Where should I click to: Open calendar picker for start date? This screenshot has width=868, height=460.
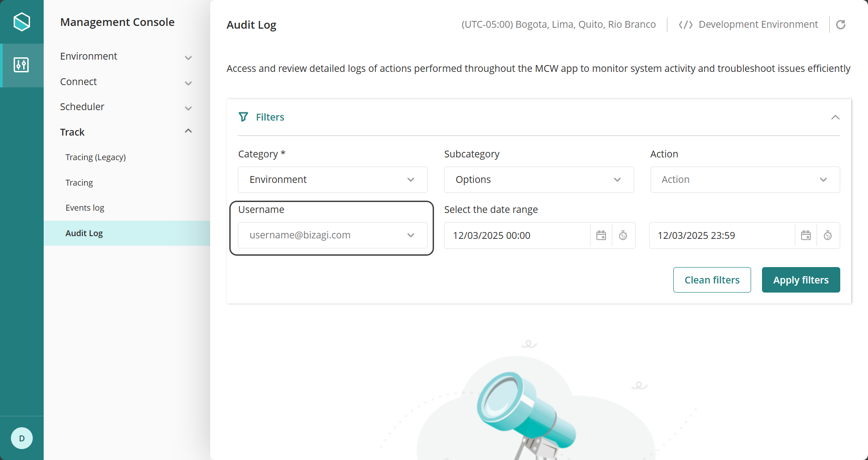pyautogui.click(x=601, y=235)
